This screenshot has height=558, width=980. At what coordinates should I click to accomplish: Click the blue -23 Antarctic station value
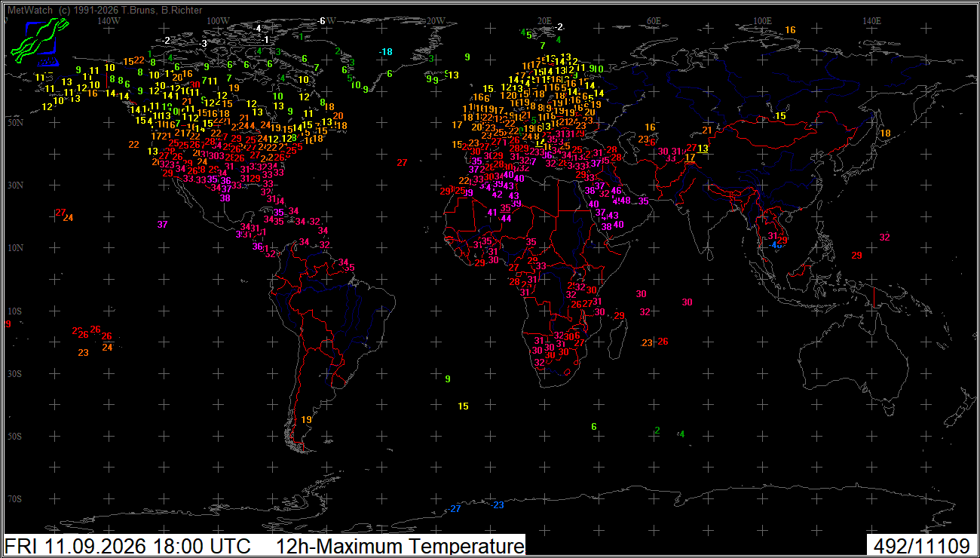click(x=498, y=505)
